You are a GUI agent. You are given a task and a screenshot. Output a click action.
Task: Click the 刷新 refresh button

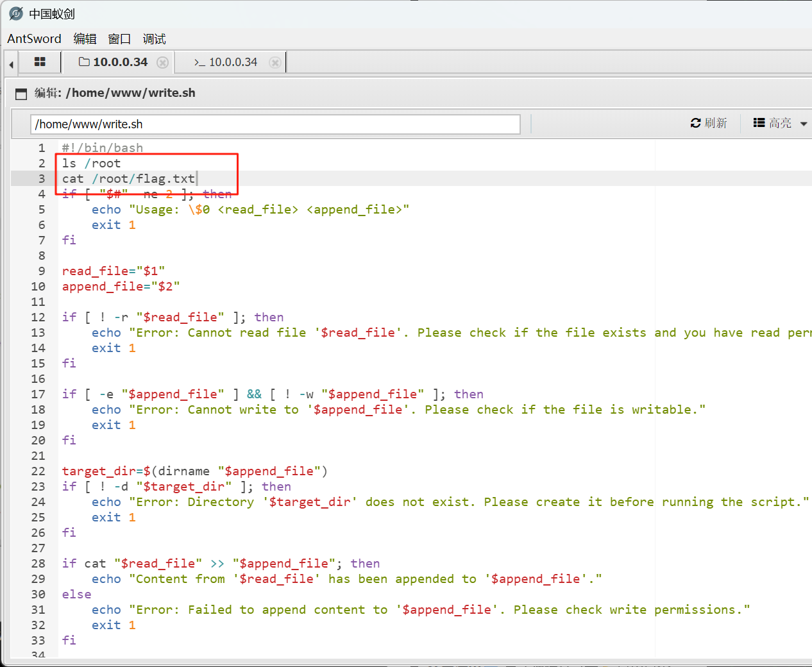click(709, 122)
